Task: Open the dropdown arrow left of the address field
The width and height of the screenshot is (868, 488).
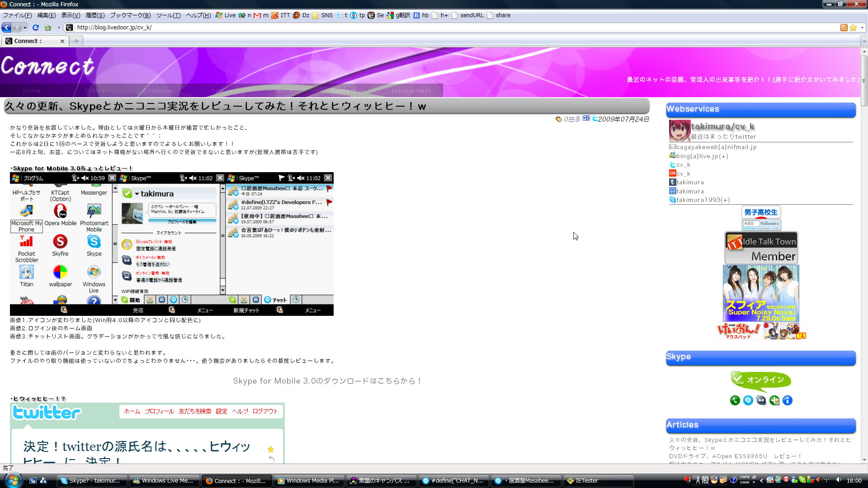Action: click(x=59, y=28)
